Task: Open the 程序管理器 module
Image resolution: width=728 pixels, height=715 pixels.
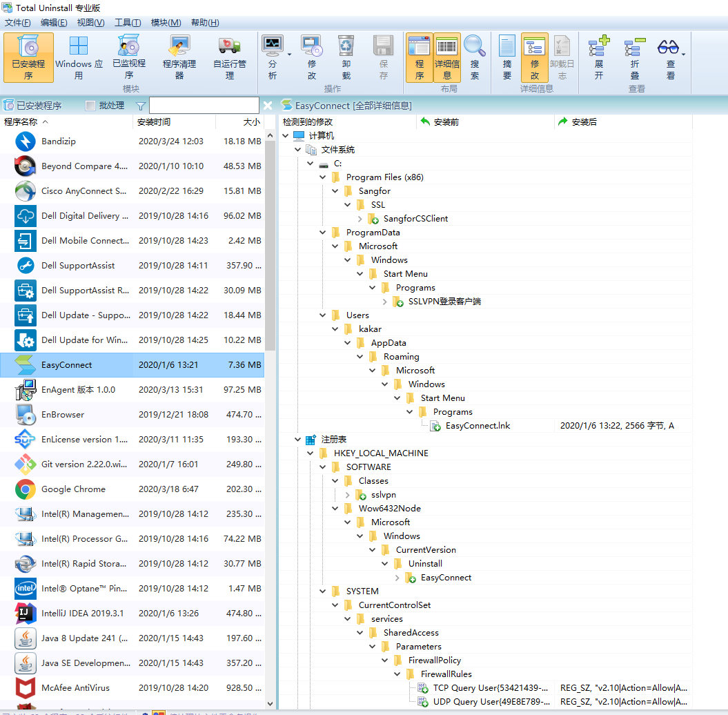Action: (x=179, y=57)
